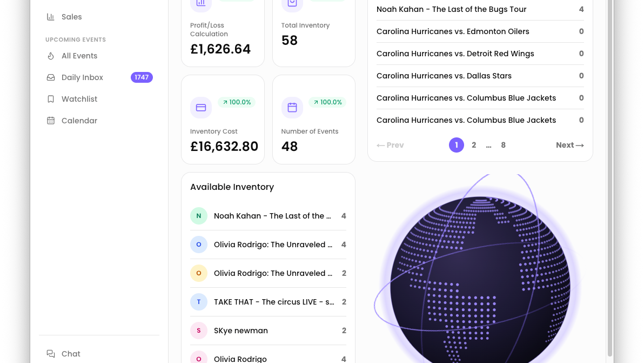This screenshot has width=644, height=363.
Task: Open Noah Kahan - The Last of the ... inventory item
Action: (x=268, y=216)
